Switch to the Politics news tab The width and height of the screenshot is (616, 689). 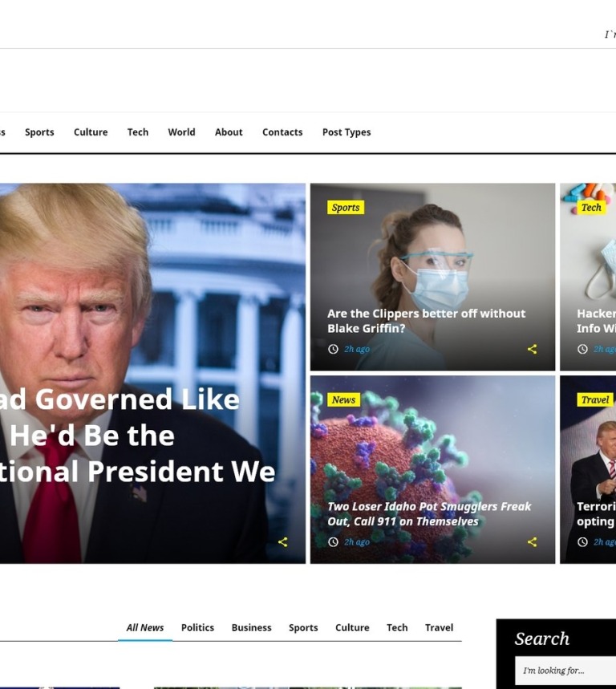[198, 627]
